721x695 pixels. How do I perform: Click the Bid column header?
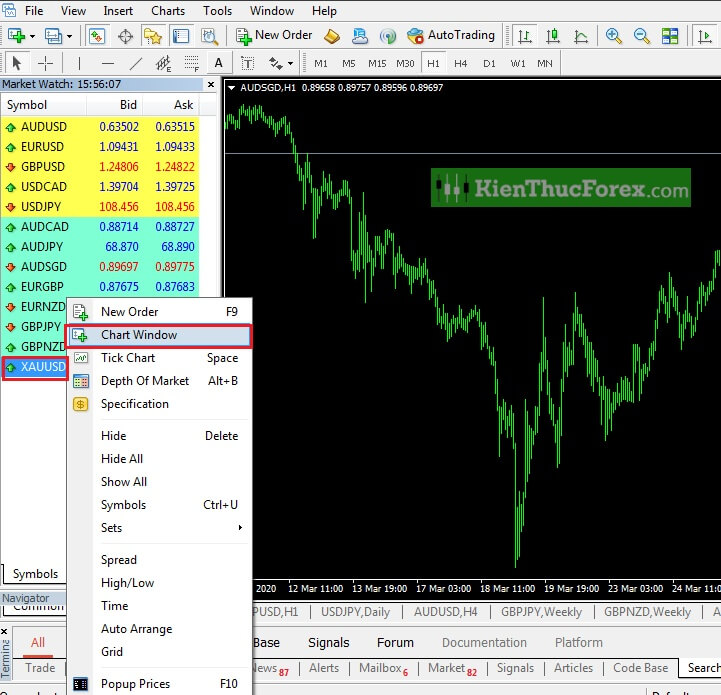point(114,105)
